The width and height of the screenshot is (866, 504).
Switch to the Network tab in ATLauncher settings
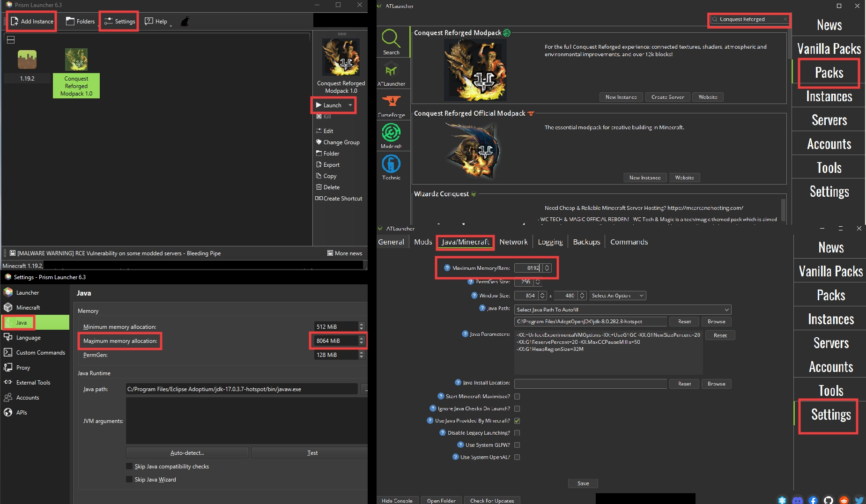513,242
